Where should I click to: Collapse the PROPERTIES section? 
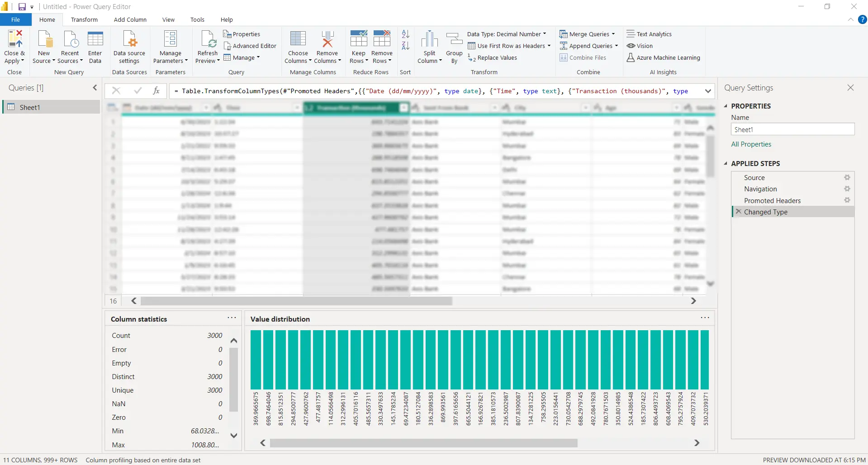point(726,106)
